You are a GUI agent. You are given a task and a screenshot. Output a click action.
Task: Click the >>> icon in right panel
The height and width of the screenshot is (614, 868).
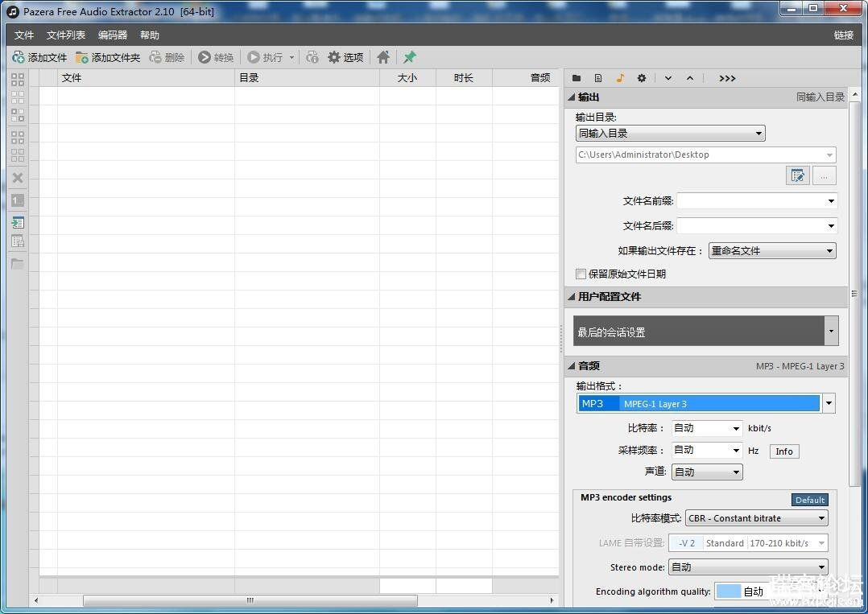(727, 79)
